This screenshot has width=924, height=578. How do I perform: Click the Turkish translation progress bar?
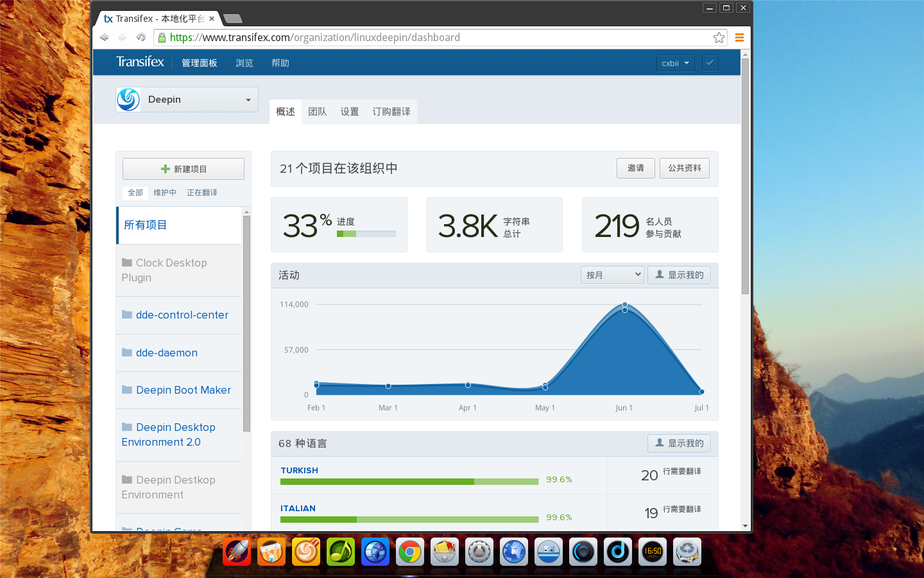click(409, 482)
